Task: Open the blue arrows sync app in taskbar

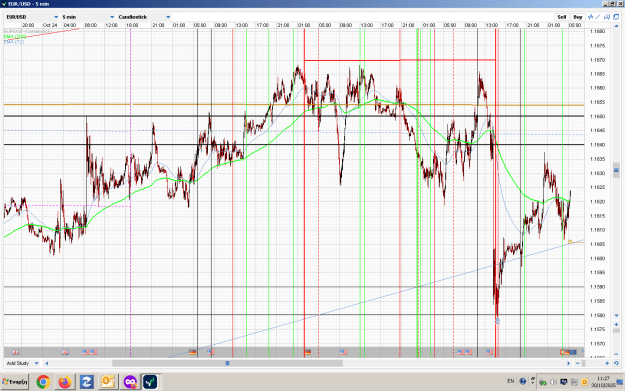Action: tap(86, 382)
